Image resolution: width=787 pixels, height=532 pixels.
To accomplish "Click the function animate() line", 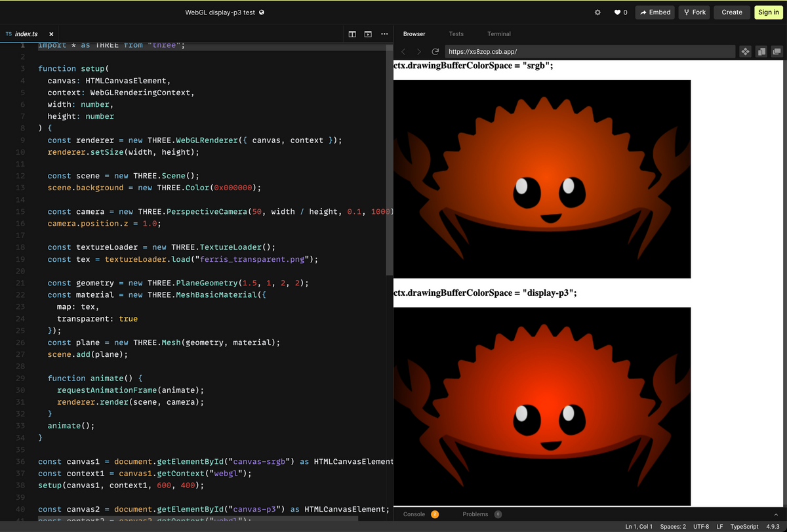I will pos(95,379).
